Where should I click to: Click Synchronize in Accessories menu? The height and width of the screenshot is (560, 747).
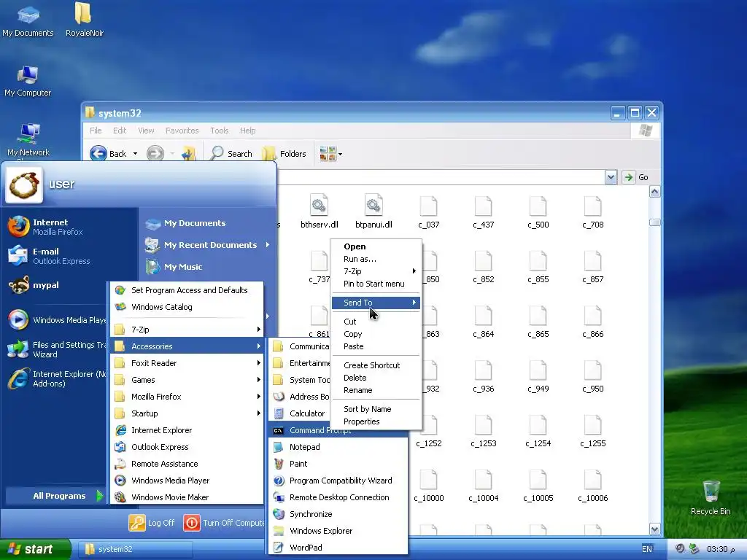[x=338, y=514]
